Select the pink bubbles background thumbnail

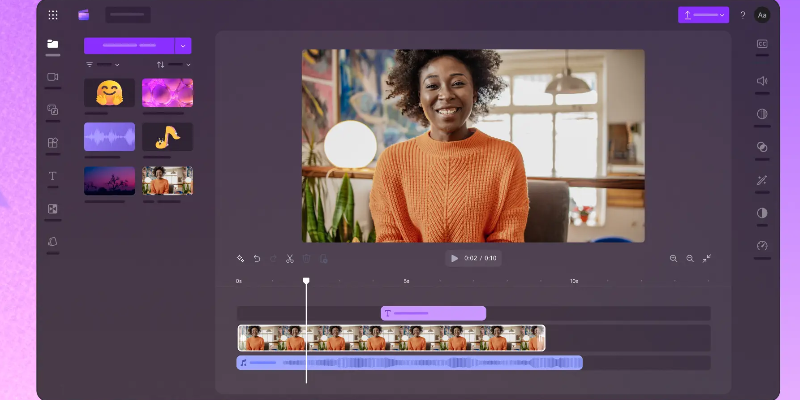167,93
